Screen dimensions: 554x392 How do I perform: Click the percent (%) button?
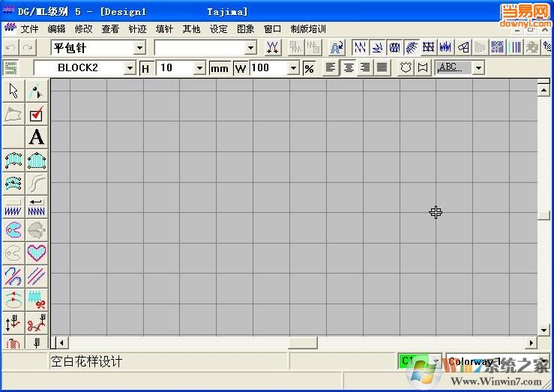click(x=309, y=68)
